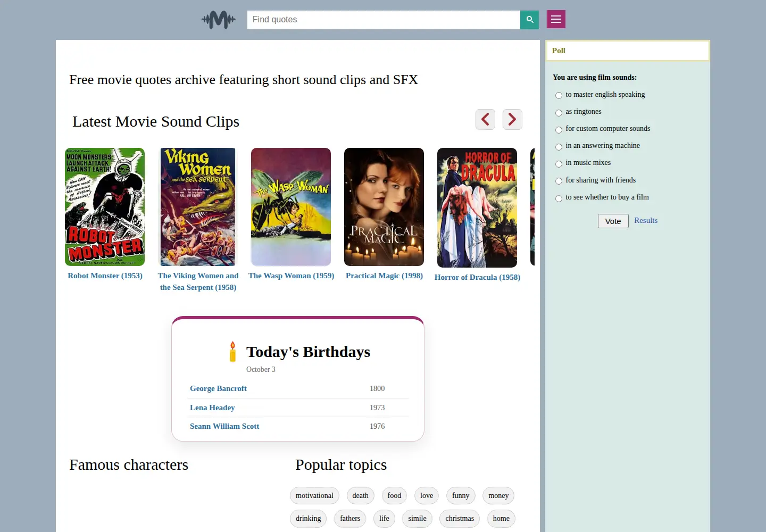Show previous movie sound clips

[x=485, y=119]
